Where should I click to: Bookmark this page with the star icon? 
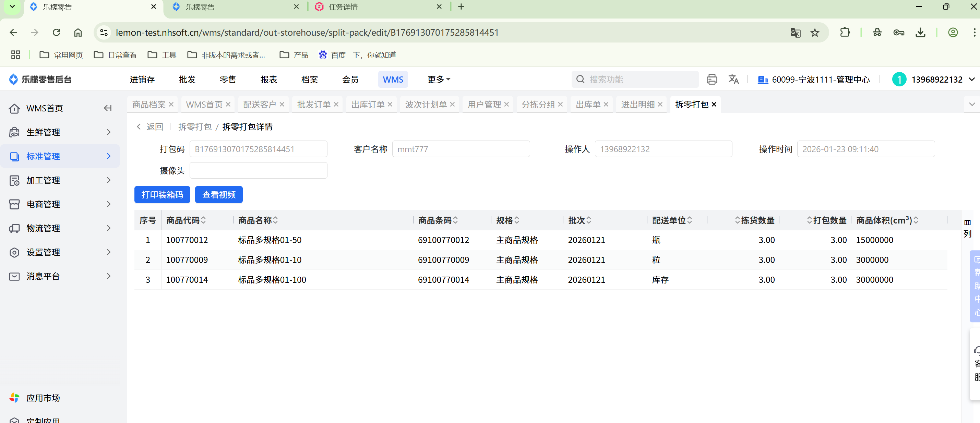pyautogui.click(x=814, y=33)
